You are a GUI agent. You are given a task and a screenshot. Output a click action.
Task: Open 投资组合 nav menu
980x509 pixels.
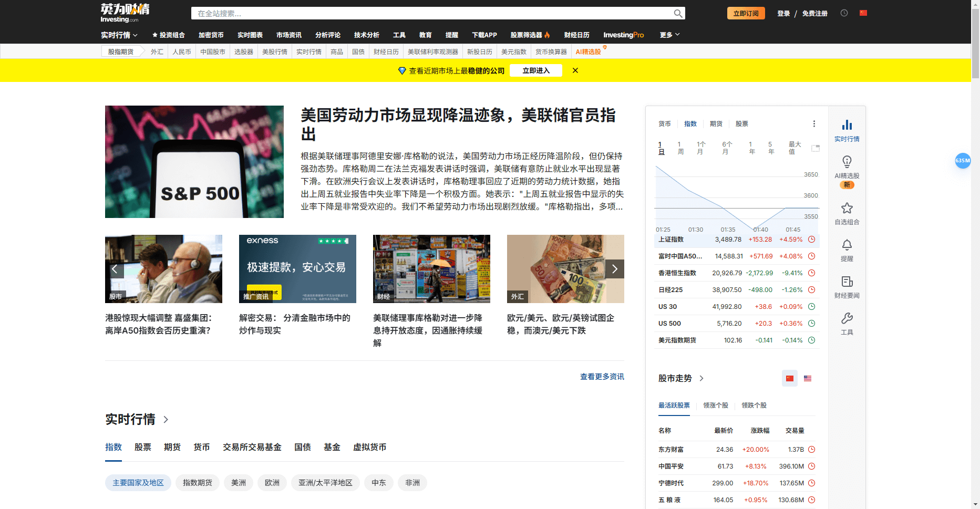169,35
